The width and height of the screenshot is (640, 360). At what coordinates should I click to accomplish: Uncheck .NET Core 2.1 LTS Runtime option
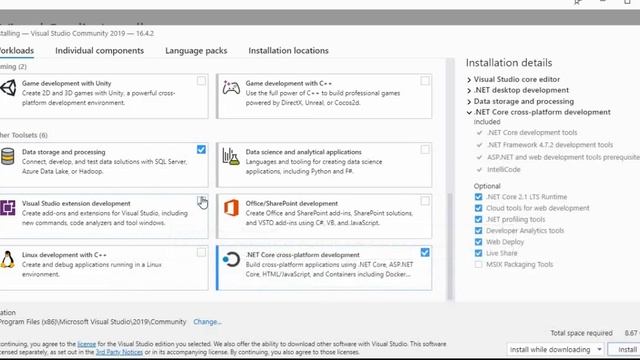[478, 197]
